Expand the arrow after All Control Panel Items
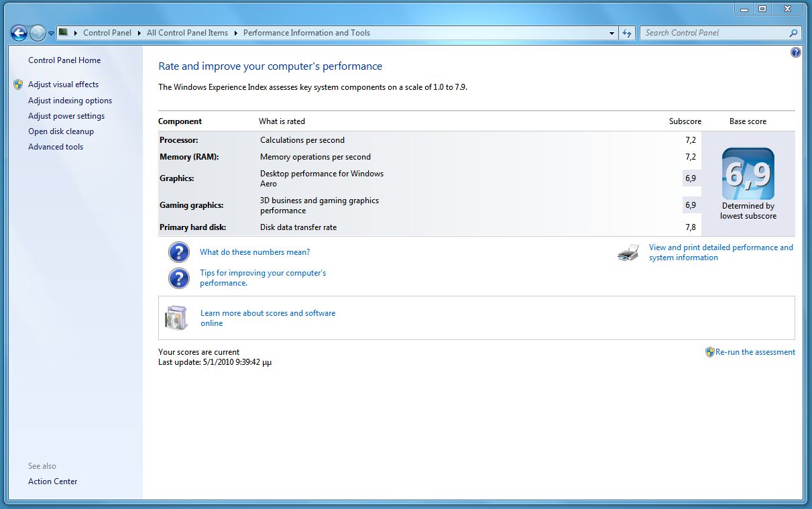 (x=235, y=32)
